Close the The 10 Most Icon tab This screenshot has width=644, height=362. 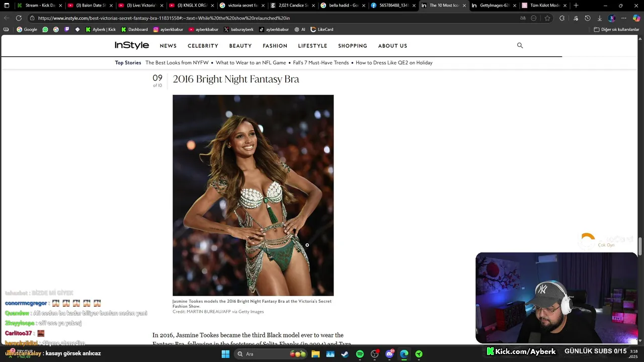click(x=464, y=6)
